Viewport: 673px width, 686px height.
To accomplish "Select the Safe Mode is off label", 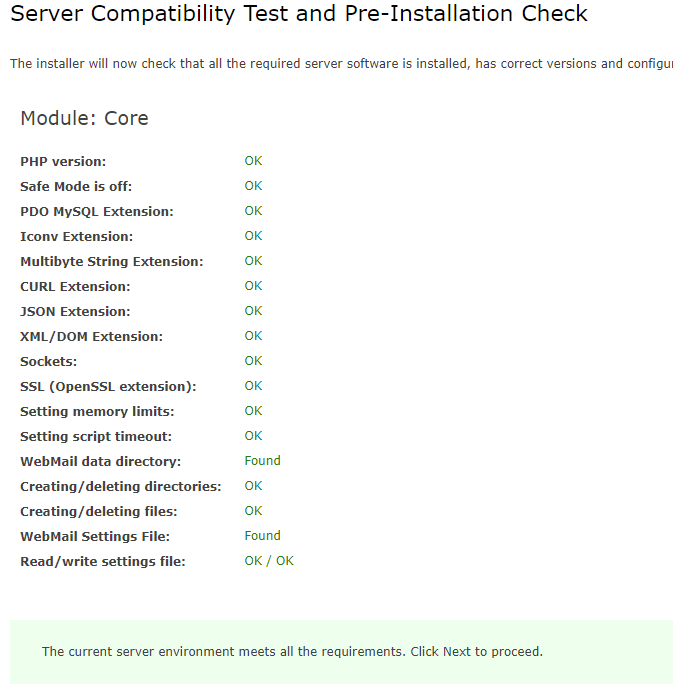I will (76, 186).
